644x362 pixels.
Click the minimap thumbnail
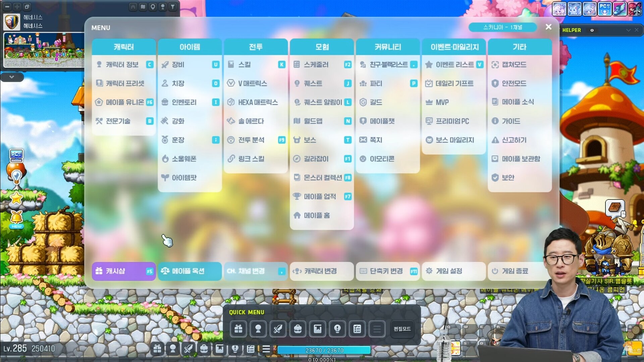[x=44, y=50]
